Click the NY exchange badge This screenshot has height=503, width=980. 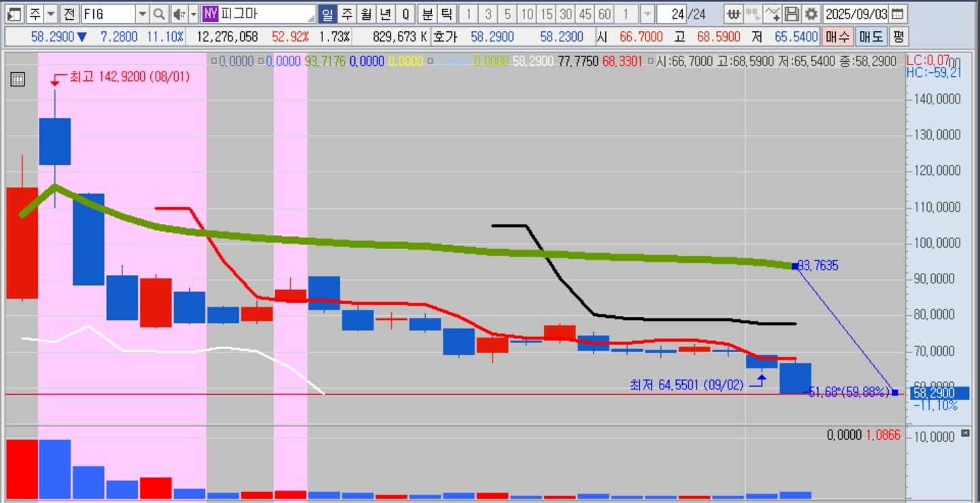click(210, 14)
